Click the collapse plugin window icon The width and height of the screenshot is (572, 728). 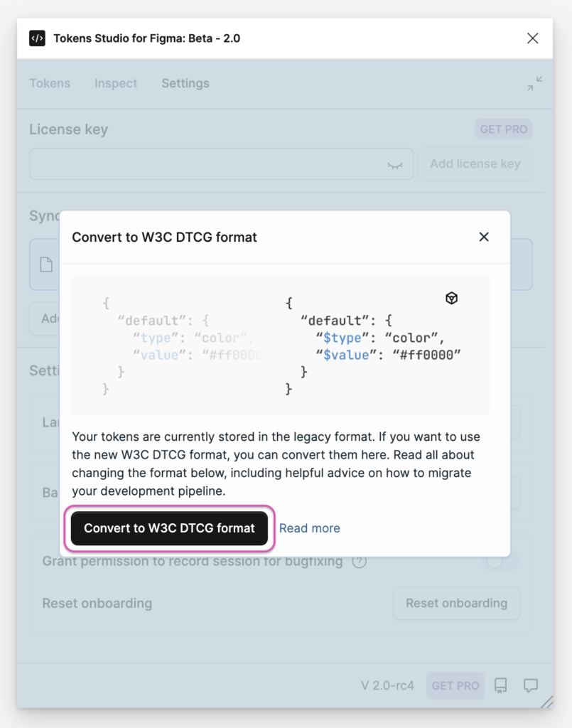pyautogui.click(x=534, y=84)
